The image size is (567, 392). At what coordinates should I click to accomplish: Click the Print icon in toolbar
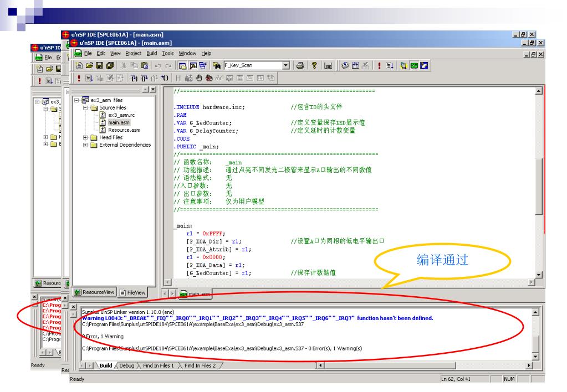tap(300, 66)
